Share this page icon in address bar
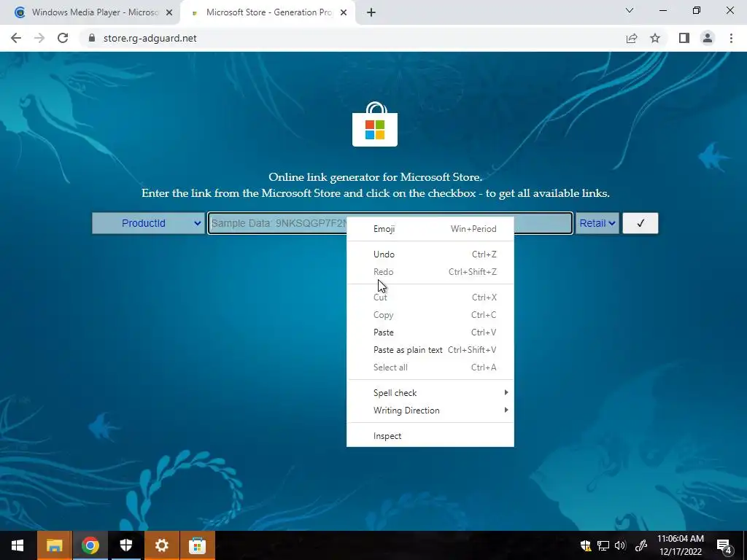This screenshot has width=747, height=560. (x=632, y=38)
